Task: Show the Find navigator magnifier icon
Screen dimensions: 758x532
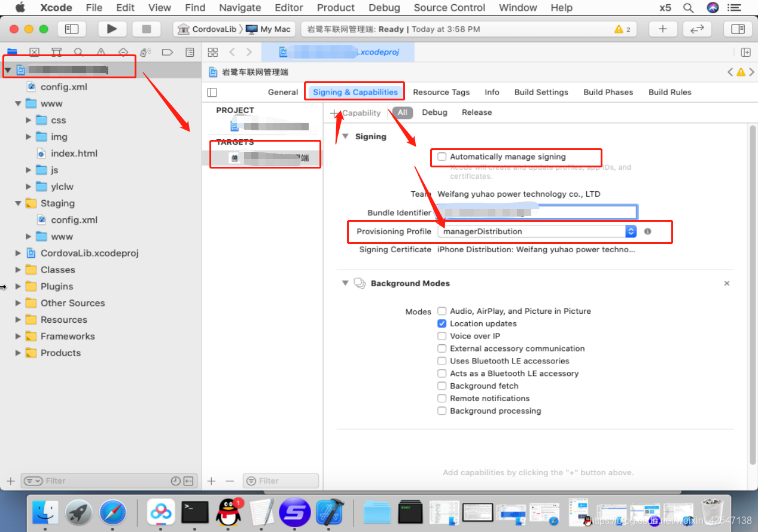Action: pyautogui.click(x=78, y=52)
